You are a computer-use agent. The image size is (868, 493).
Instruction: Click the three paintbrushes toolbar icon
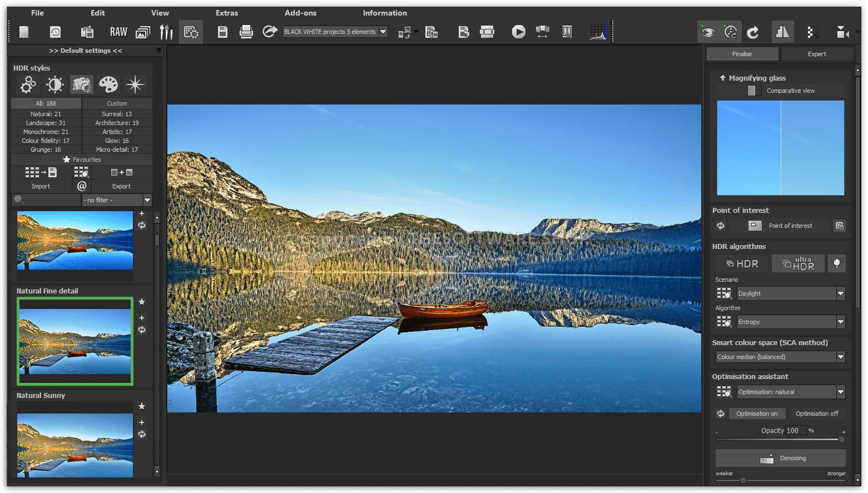(x=166, y=32)
